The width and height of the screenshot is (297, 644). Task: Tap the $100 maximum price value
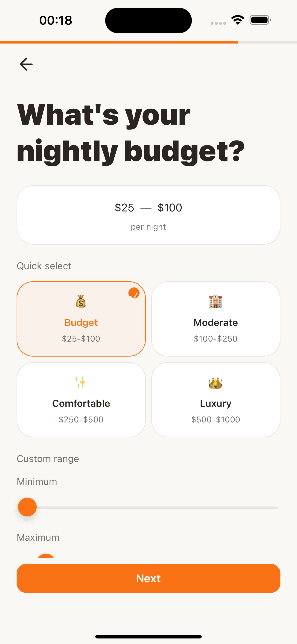point(170,208)
